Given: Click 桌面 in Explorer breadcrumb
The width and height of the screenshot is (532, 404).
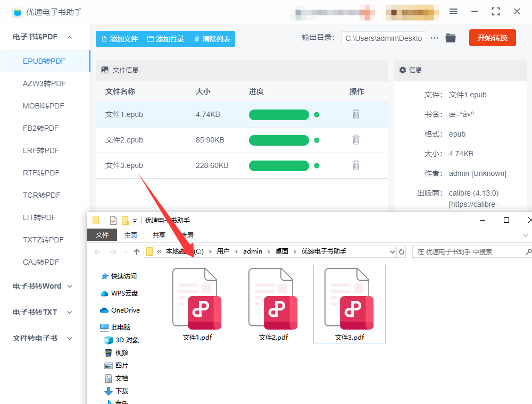Looking at the screenshot, I should (281, 251).
